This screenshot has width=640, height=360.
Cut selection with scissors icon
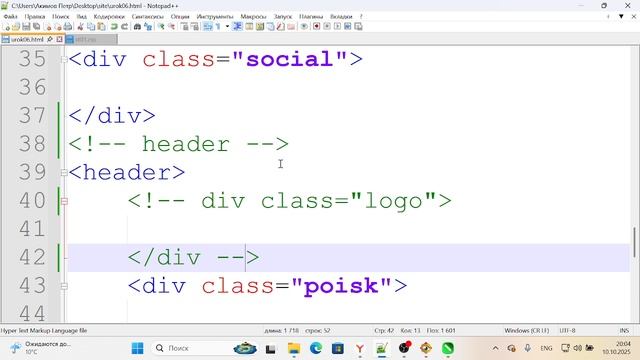tap(80, 27)
